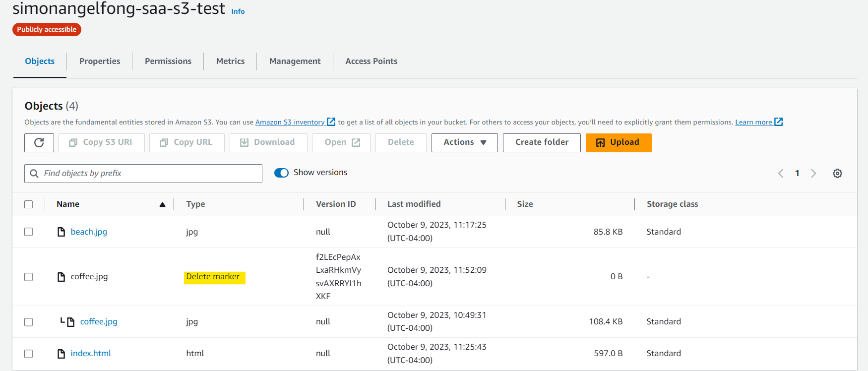The image size is (868, 371).
Task: Click the Create folder button
Action: click(542, 143)
